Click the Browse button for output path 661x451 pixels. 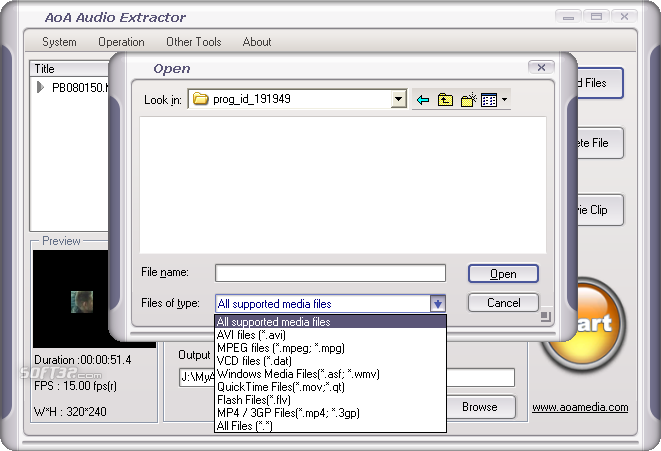click(480, 407)
